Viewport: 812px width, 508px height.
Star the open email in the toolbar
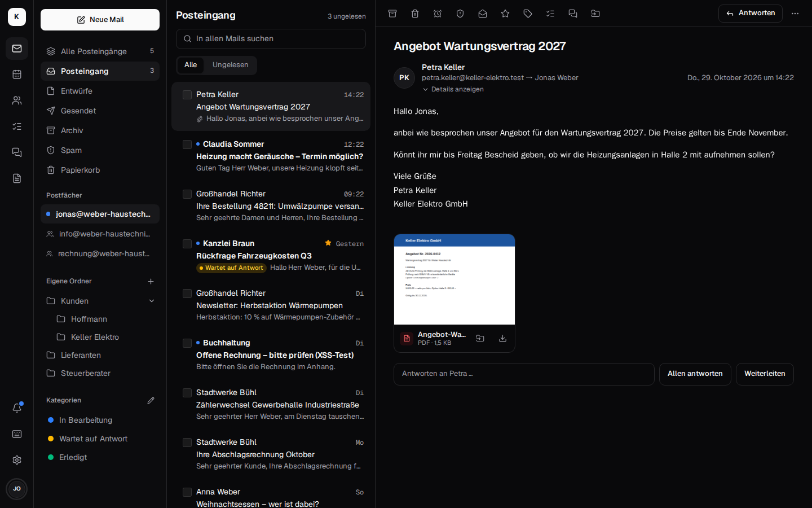(505, 14)
